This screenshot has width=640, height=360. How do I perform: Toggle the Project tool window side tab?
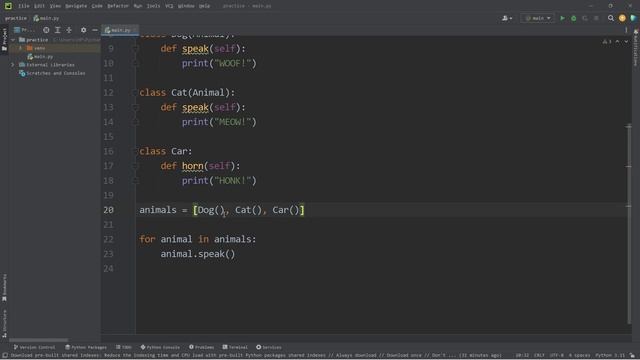pos(4,39)
